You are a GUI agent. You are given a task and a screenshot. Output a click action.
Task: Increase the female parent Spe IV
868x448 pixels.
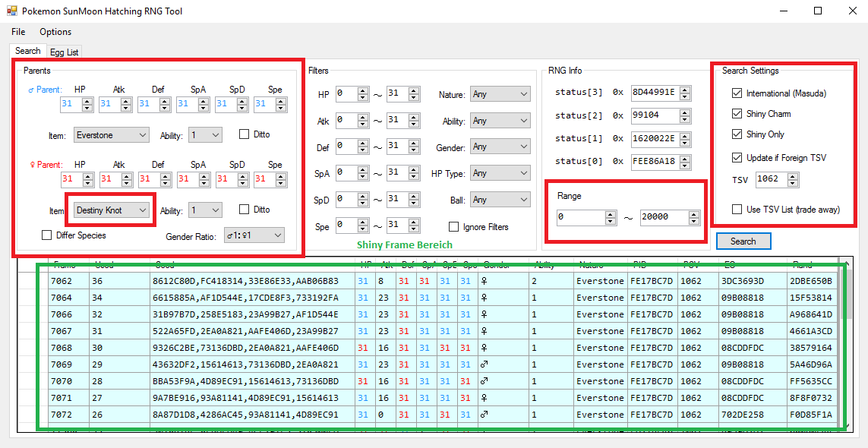coord(281,175)
